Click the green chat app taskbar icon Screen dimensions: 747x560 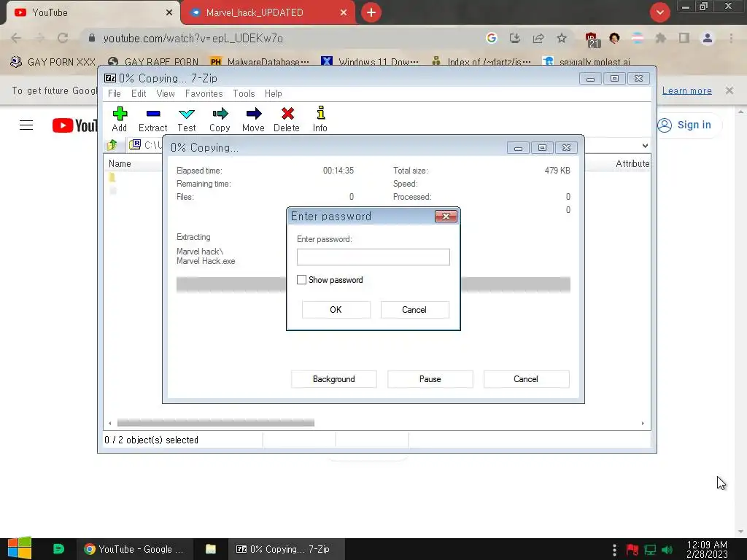(x=58, y=549)
